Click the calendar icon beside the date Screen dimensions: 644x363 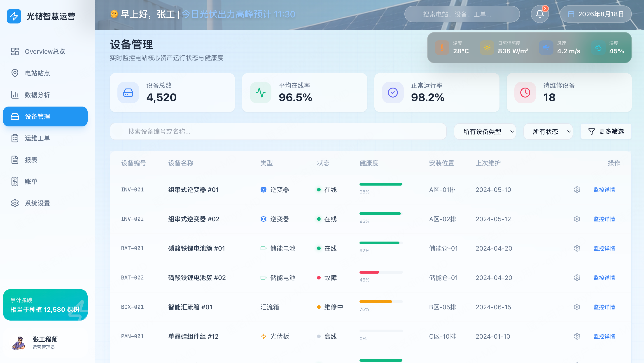point(571,14)
